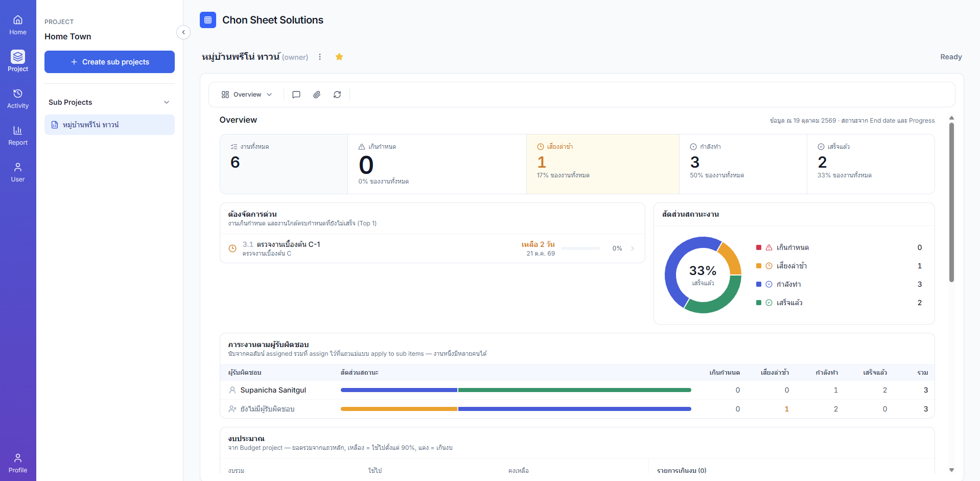Image resolution: width=980 pixels, height=481 pixels.
Task: Click the Ready status label
Action: click(951, 57)
